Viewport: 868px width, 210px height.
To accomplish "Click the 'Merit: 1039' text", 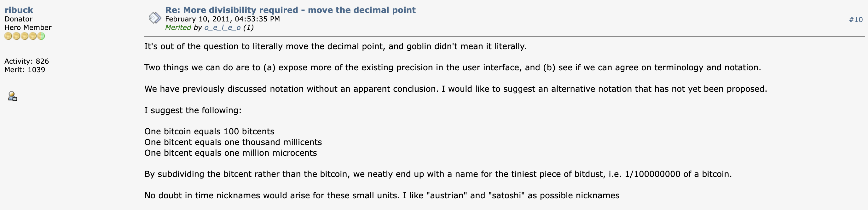I will point(25,70).
